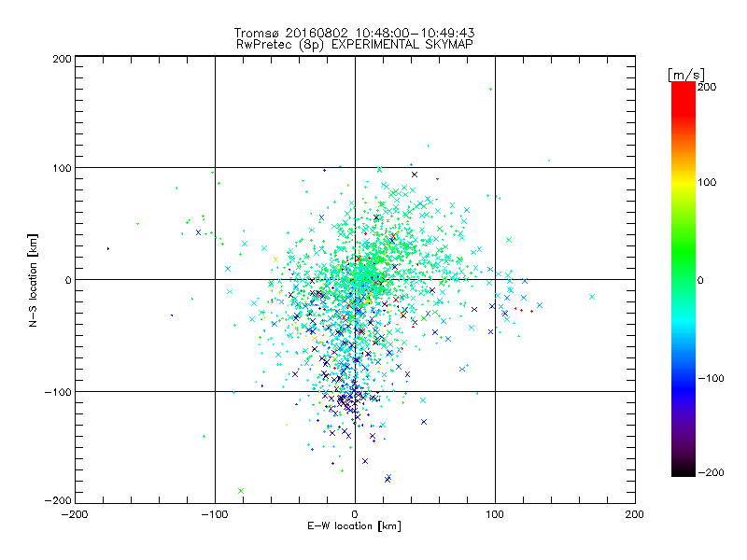Viewport: 747px width, 560px height.
Task: Click the colorbar tick label '-100'
Action: click(x=711, y=379)
